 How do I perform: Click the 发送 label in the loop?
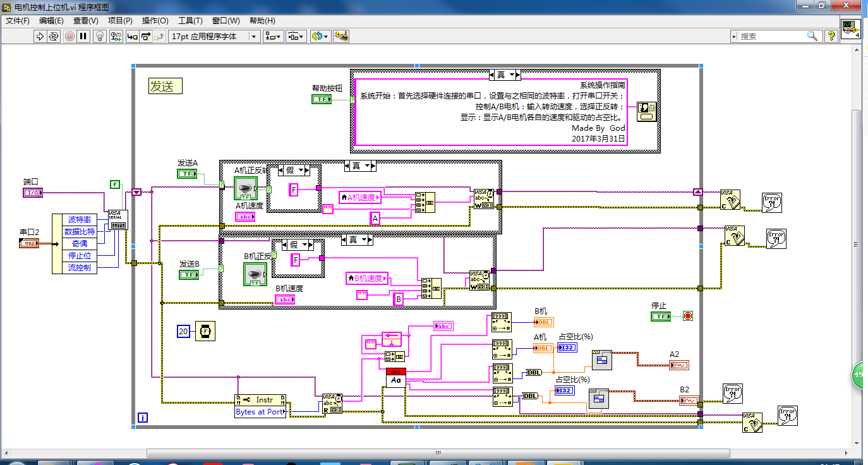click(x=166, y=87)
